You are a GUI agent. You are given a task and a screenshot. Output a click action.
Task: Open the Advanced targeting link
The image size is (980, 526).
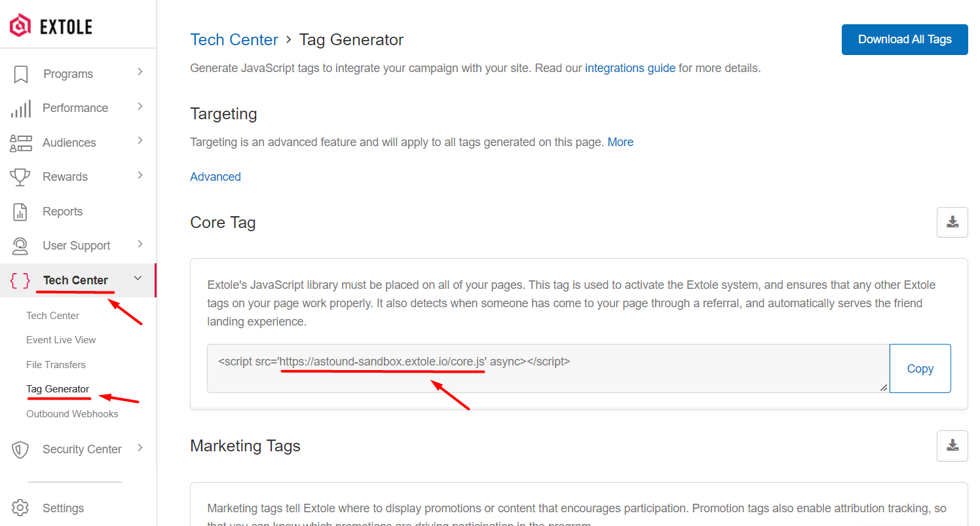pyautogui.click(x=216, y=177)
